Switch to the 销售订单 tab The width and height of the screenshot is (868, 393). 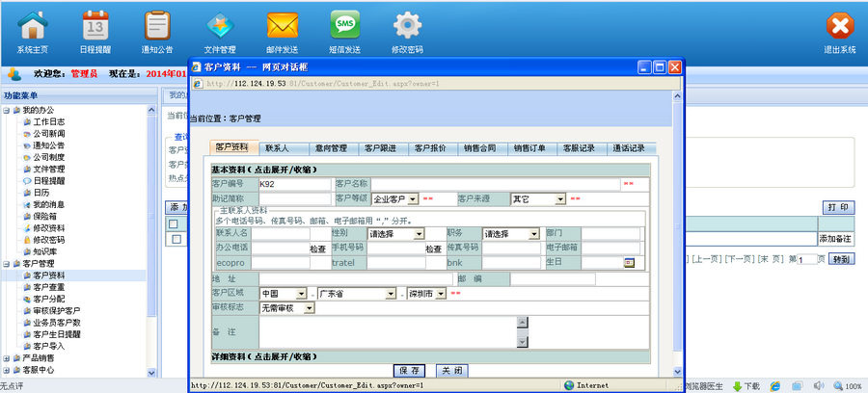click(x=531, y=148)
